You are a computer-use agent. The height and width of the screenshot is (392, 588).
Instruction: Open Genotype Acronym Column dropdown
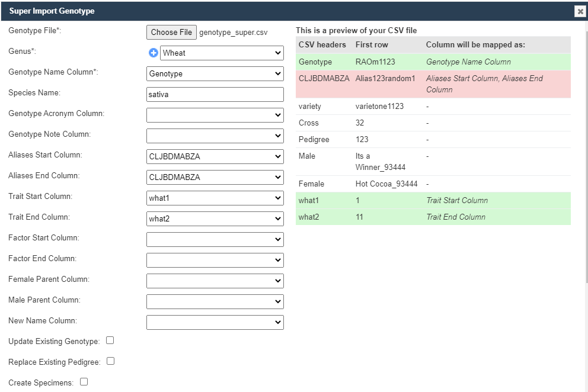point(215,115)
